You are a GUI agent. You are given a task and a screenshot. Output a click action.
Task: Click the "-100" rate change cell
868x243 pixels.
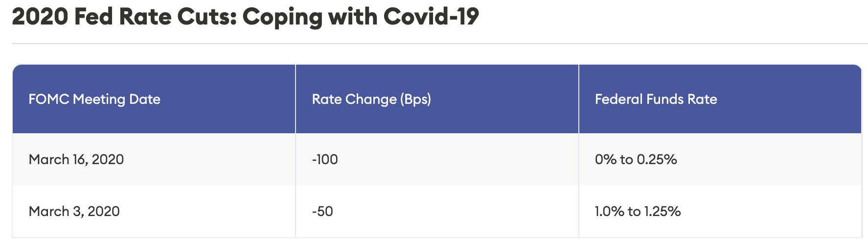click(325, 159)
